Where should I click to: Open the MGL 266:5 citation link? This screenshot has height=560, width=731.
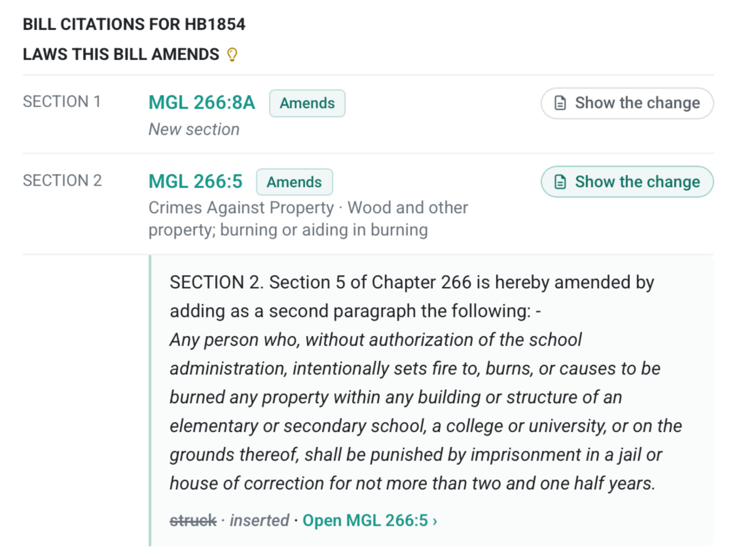(195, 182)
